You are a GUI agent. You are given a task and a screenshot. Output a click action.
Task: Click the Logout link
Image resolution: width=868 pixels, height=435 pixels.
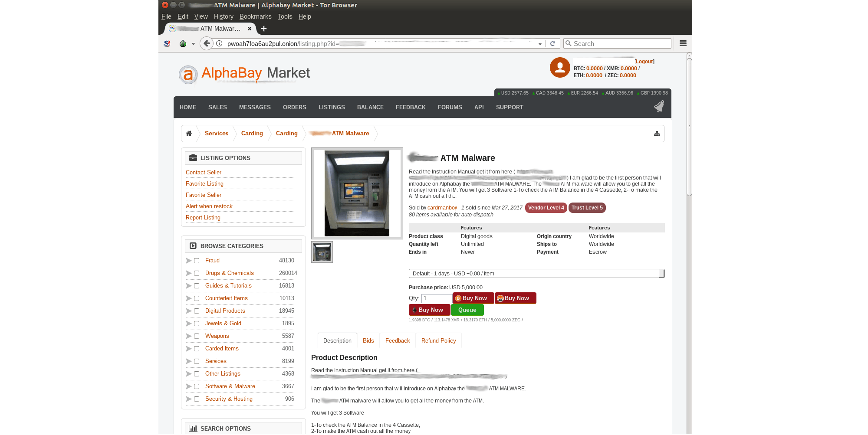click(x=644, y=62)
